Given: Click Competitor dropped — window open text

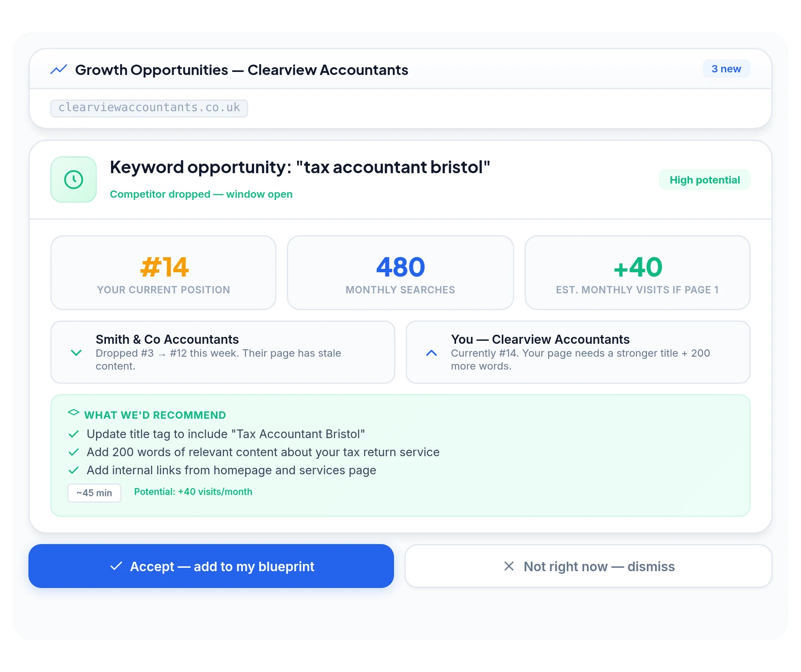Looking at the screenshot, I should click(201, 194).
